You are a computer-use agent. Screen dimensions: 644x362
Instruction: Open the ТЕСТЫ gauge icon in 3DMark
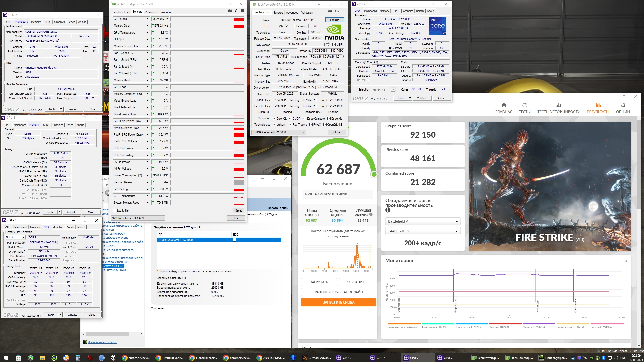(x=525, y=105)
